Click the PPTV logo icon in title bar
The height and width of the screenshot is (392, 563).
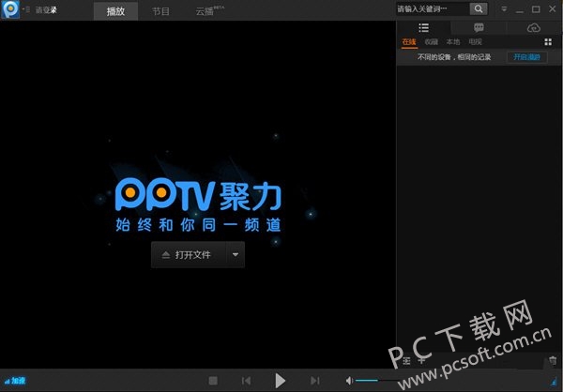point(10,9)
